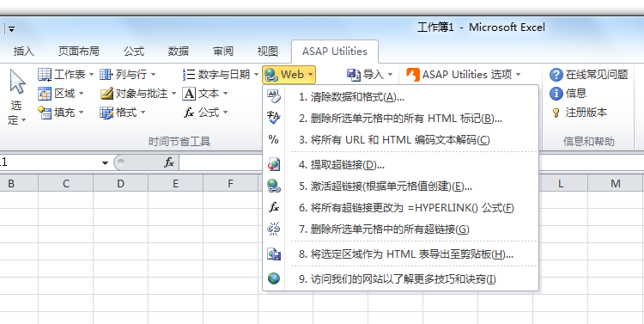
Task: Click the 信息 button text
Action: (x=576, y=94)
